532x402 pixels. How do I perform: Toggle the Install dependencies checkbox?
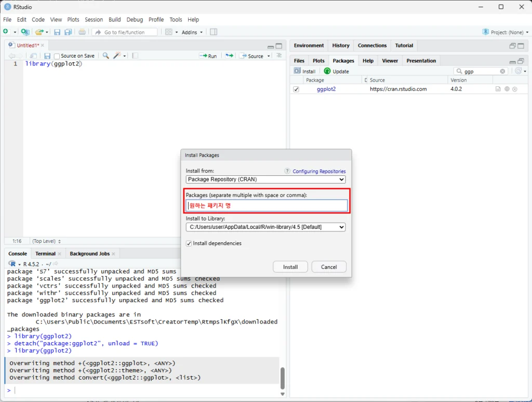(x=189, y=243)
